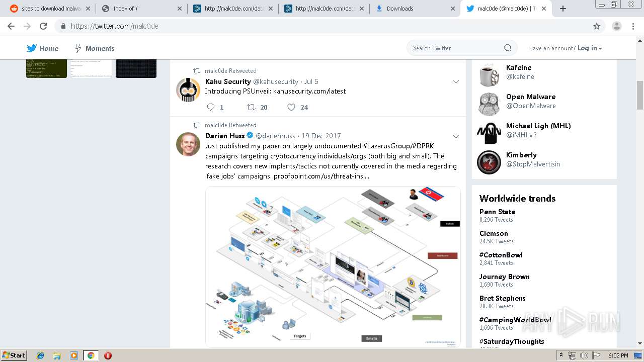644x362 pixels.
Task: Open the Chrome three-dot menu
Action: [x=633, y=26]
